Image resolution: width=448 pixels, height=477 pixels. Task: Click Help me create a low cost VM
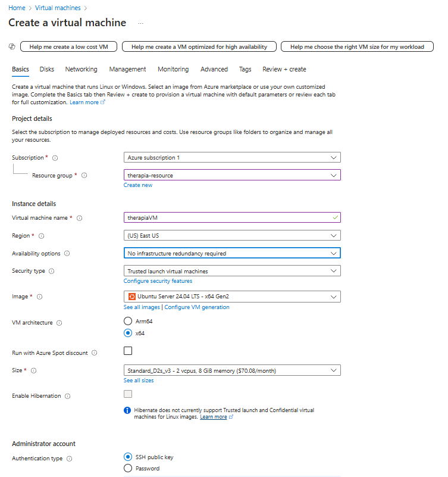(68, 46)
